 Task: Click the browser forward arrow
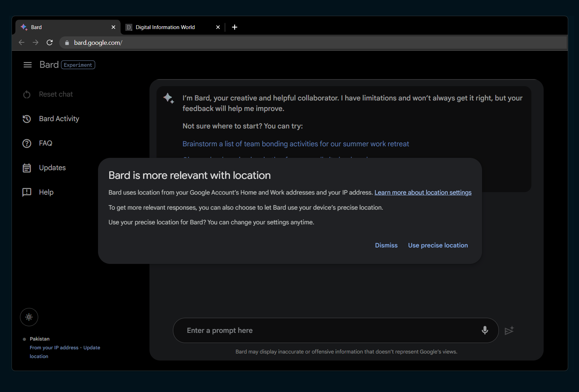click(x=35, y=42)
